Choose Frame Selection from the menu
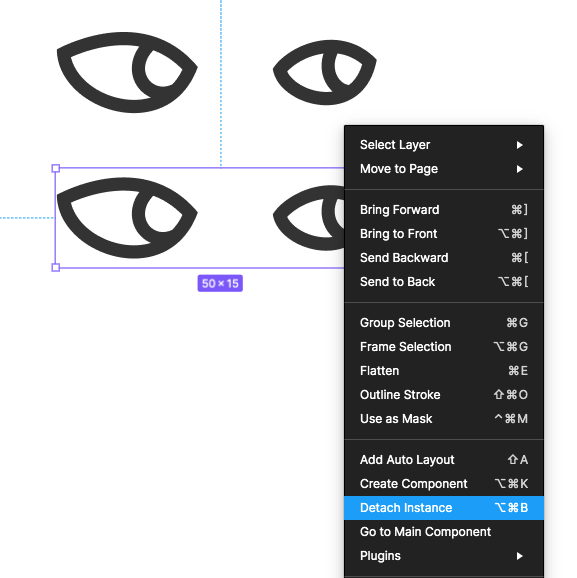Image resolution: width=577 pixels, height=578 pixels. [x=444, y=347]
